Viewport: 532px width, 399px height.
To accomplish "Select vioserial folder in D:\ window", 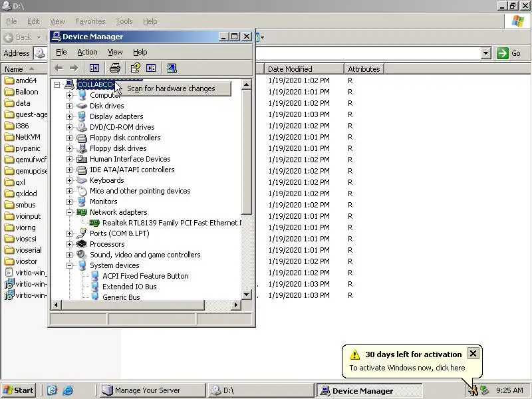I will pos(23,251).
